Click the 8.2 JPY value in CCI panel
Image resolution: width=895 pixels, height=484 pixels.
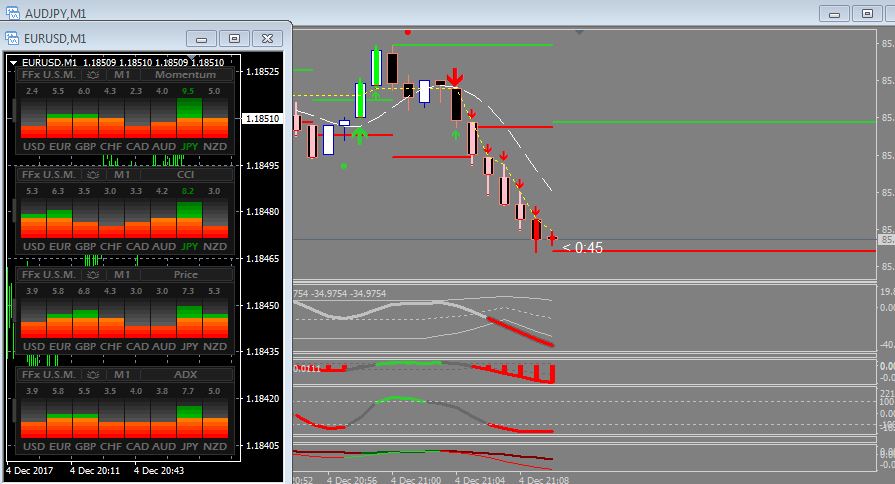point(188,191)
